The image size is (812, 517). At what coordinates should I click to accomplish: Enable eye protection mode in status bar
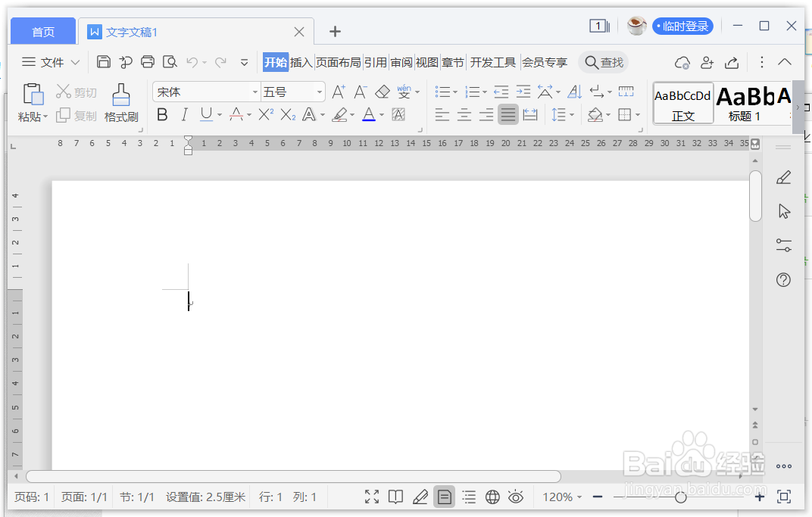click(516, 497)
